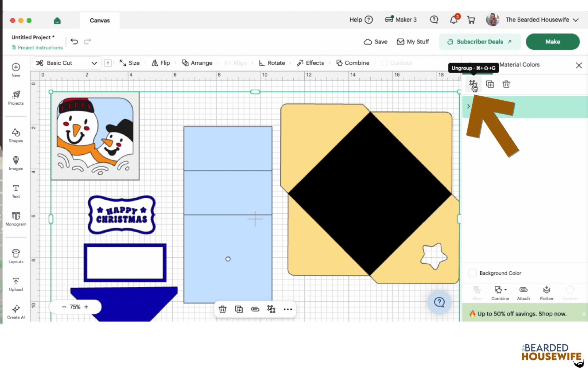This screenshot has width=588, height=374.
Task: Toggle the Background Color checkbox
Action: tap(473, 273)
